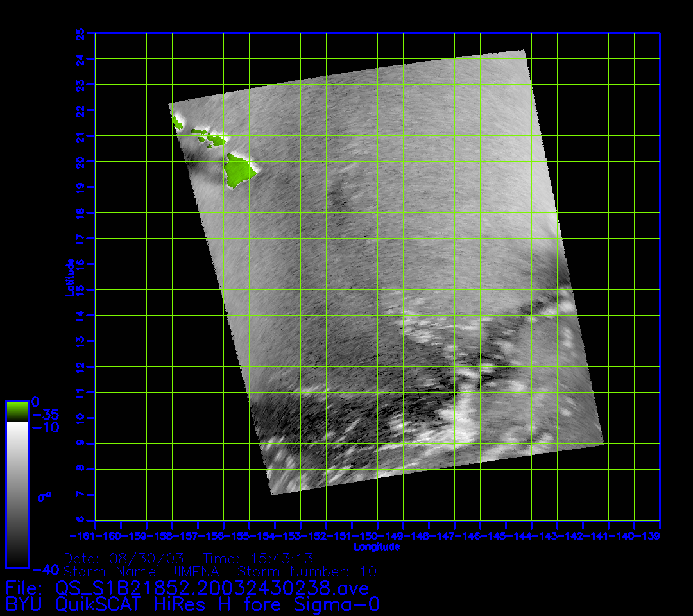Click the -35 colorbar label
693x616 pixels.
tap(45, 415)
